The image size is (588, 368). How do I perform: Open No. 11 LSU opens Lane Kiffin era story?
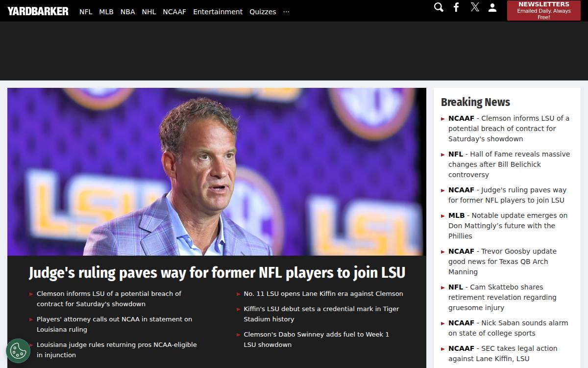pyautogui.click(x=323, y=294)
